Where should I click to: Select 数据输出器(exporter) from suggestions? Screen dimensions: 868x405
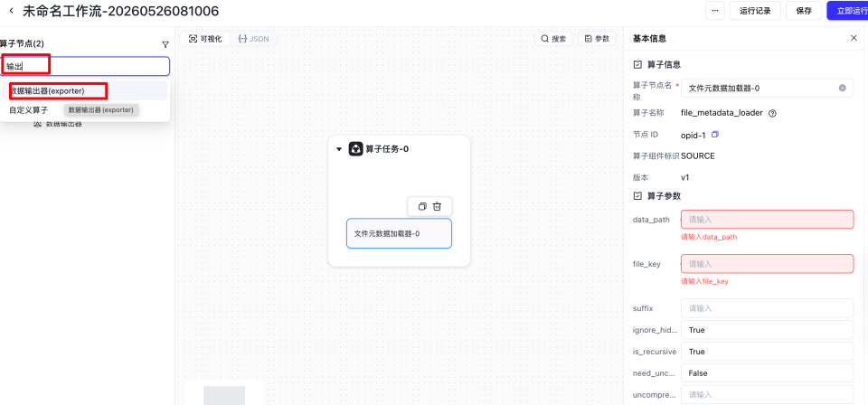click(x=85, y=90)
